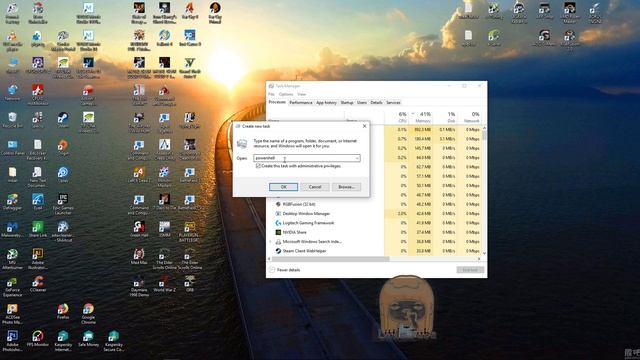Select the Left 4 Dead 2 icon

click(x=139, y=175)
